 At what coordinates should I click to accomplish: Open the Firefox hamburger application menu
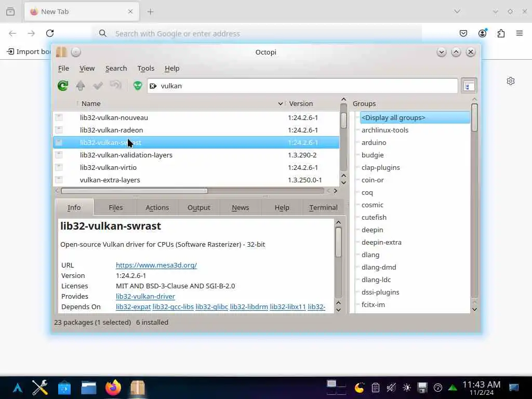tap(520, 33)
